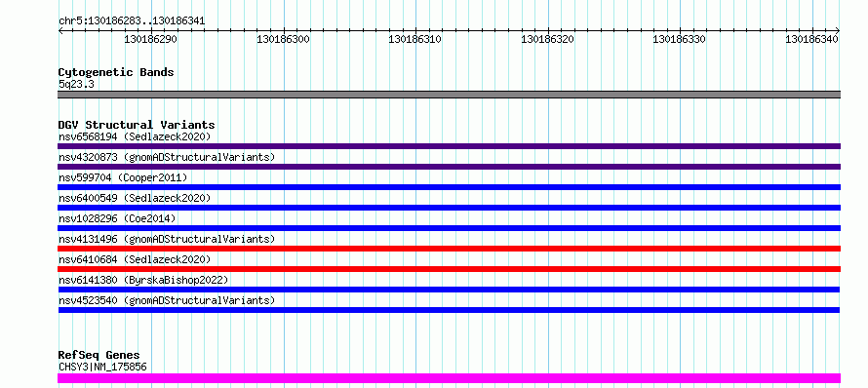The image size is (868, 388).
Task: Select the blue bar for nsv1028296
Action: tap(449, 228)
